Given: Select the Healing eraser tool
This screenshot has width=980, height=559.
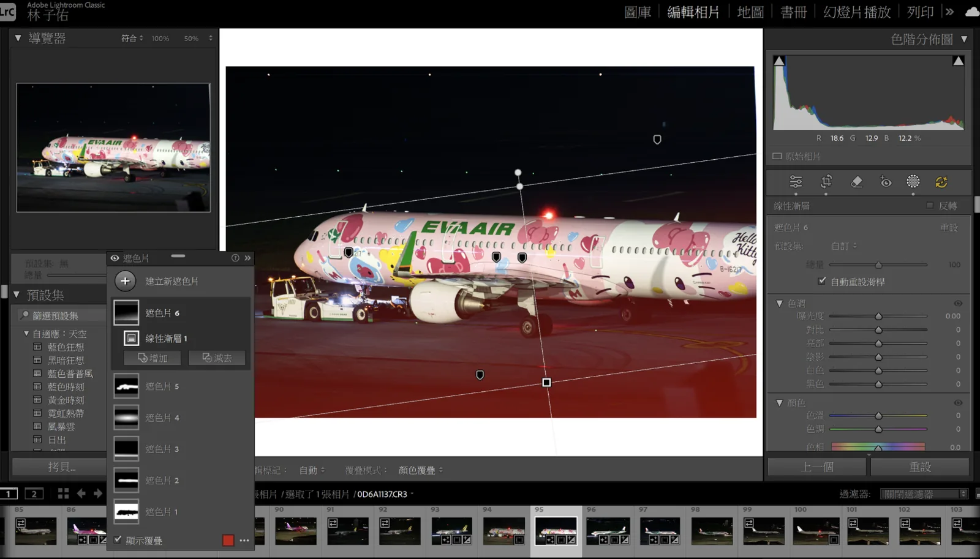Looking at the screenshot, I should coord(856,182).
